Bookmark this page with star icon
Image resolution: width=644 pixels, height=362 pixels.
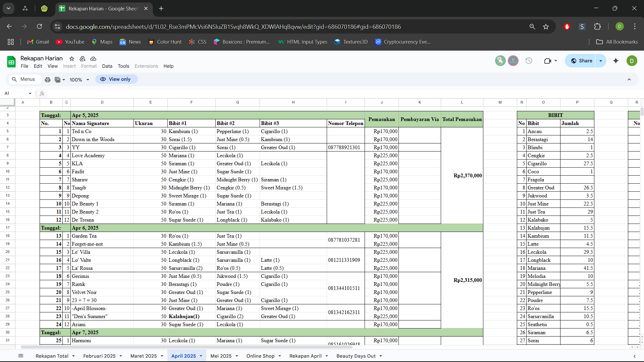click(x=546, y=27)
